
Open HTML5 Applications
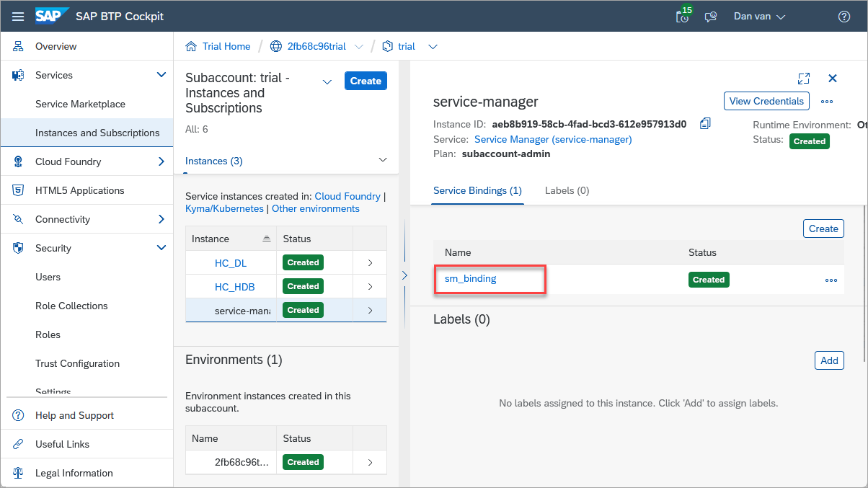(80, 190)
